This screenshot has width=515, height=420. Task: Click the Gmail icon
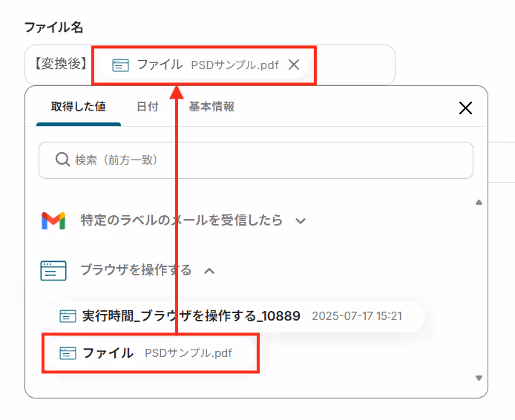pyautogui.click(x=53, y=220)
